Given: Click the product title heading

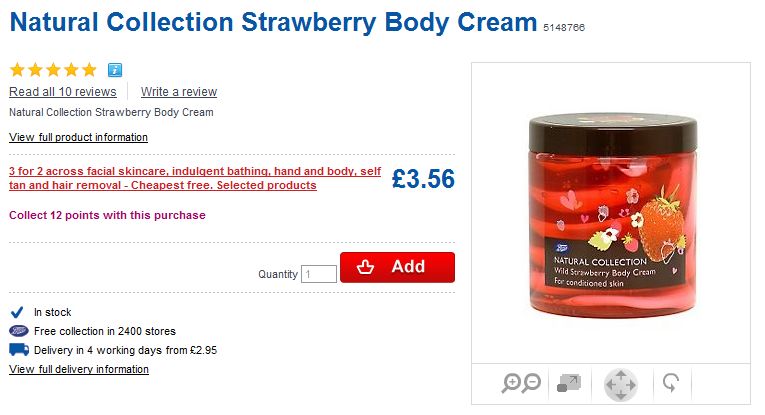Looking at the screenshot, I should point(273,24).
